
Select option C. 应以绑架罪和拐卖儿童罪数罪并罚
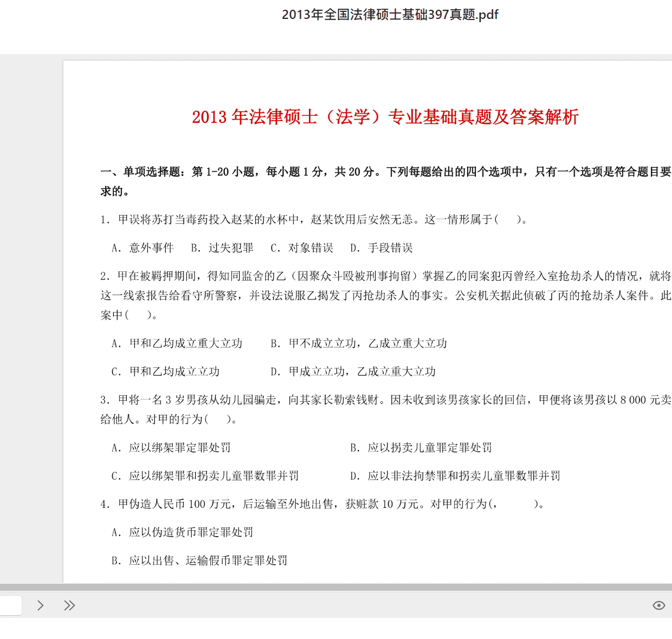click(x=205, y=476)
